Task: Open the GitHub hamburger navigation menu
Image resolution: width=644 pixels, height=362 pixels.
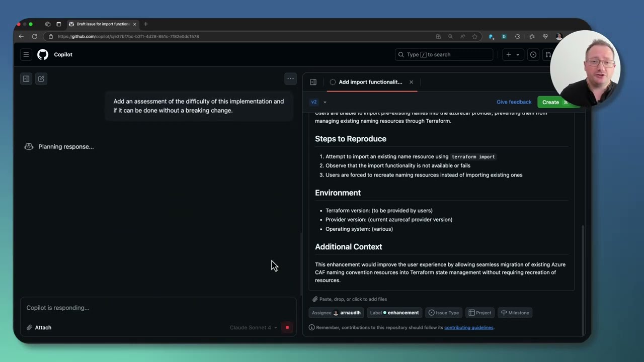Action: click(26, 54)
